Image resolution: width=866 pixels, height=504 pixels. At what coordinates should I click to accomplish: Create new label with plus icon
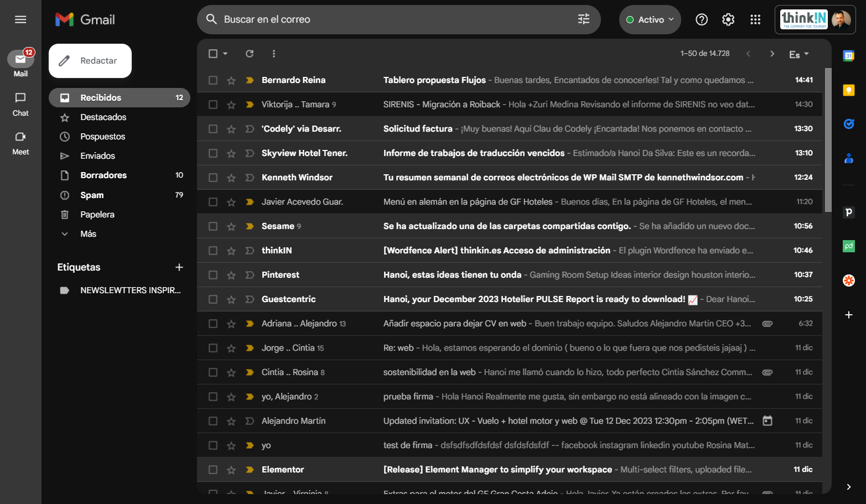click(179, 267)
